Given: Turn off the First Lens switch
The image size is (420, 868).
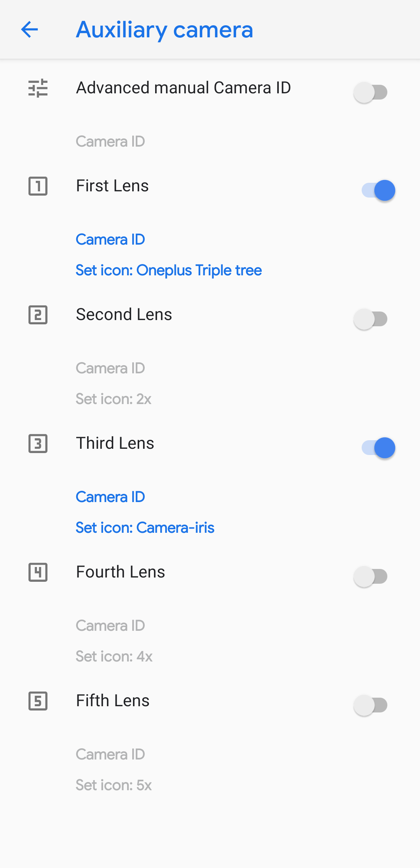Looking at the screenshot, I should click(x=378, y=190).
